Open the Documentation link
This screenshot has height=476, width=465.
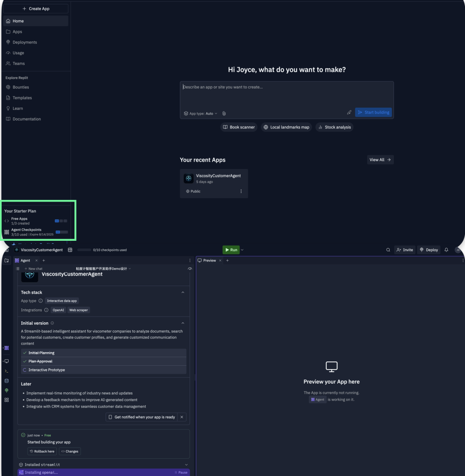pyautogui.click(x=36, y=119)
